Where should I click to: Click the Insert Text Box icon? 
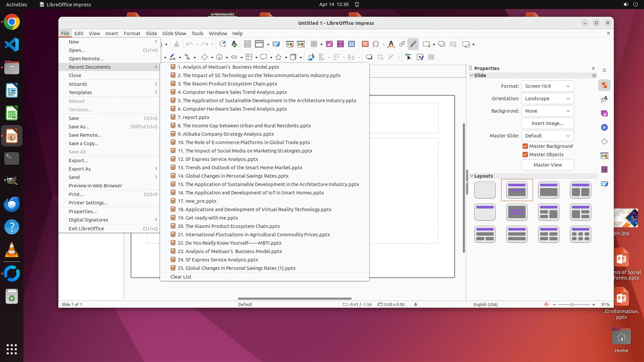[x=365, y=44]
